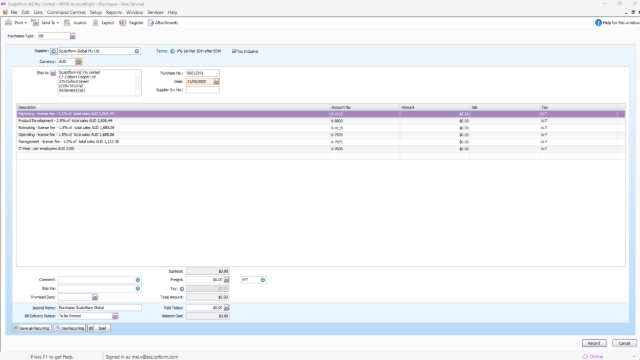Select the Marketing license fee line row
Viewport: 640px width, 360px height.
tap(321, 114)
